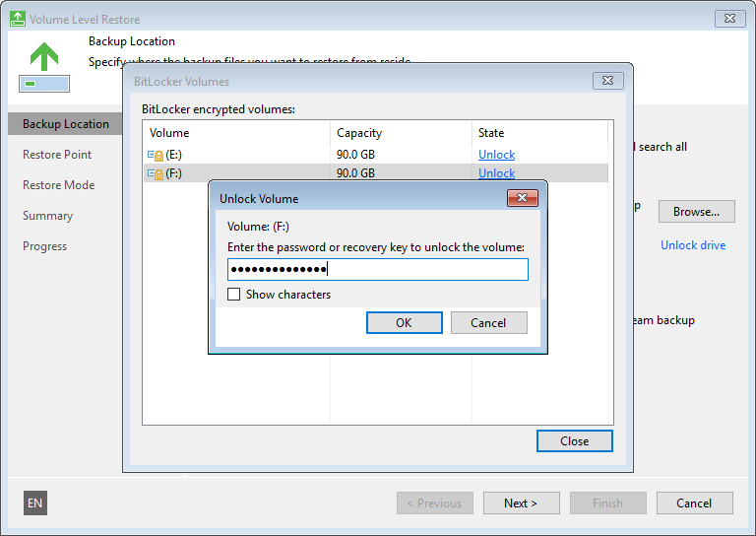Open the Backup Location wizard step
The image size is (756, 536).
tap(66, 124)
